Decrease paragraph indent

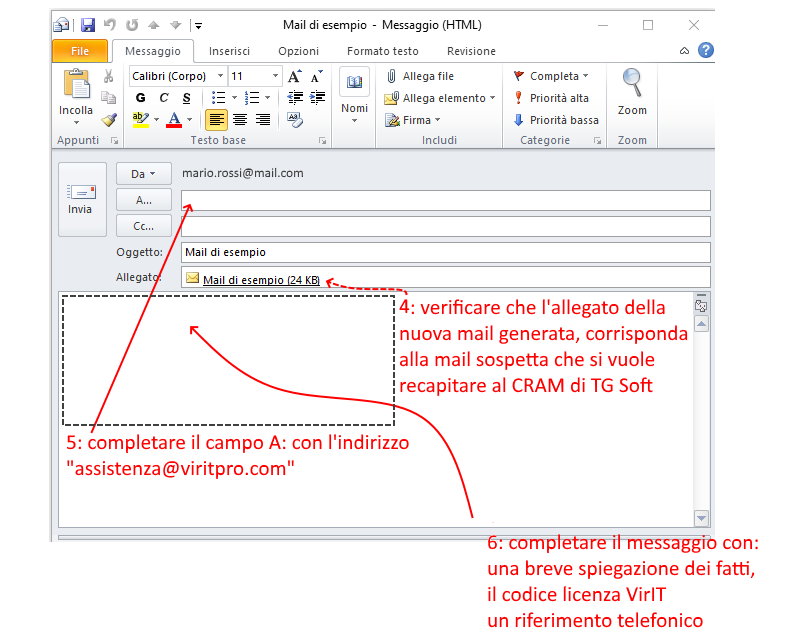(x=295, y=98)
